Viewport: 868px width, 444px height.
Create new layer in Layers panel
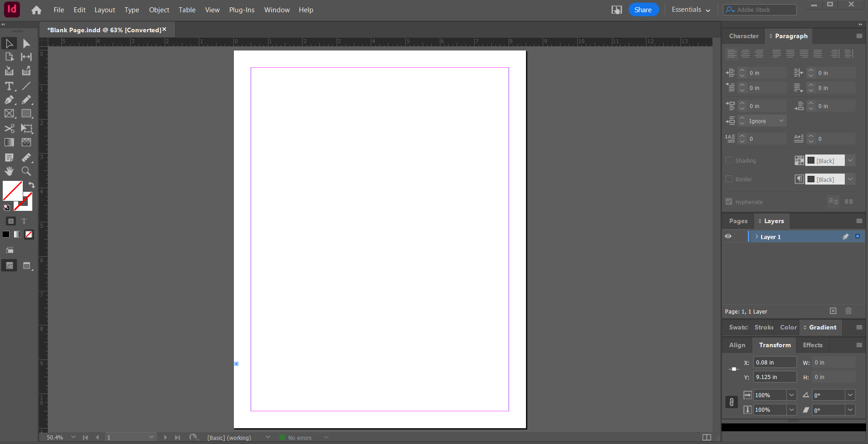pyautogui.click(x=833, y=311)
